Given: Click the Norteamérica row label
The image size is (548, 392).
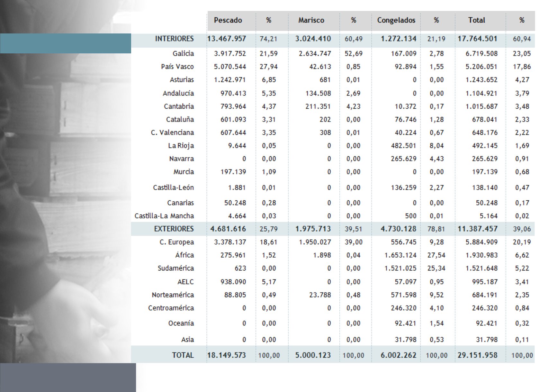Looking at the screenshot, I should (x=173, y=295).
